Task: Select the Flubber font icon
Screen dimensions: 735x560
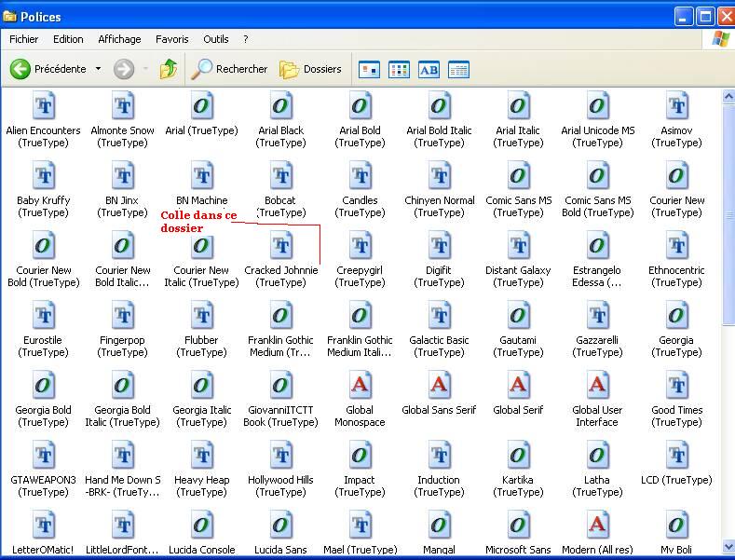Action: [x=202, y=315]
